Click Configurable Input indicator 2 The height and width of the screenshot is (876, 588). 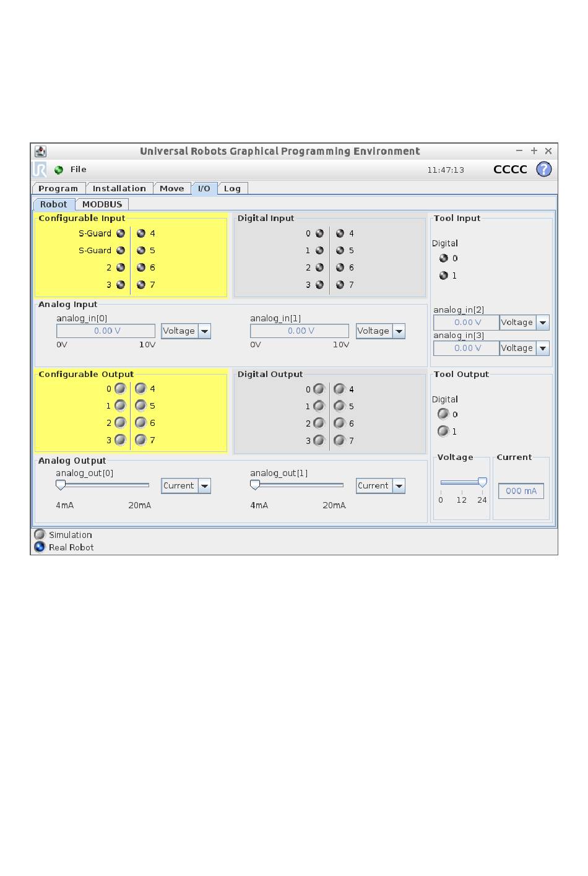click(x=121, y=267)
